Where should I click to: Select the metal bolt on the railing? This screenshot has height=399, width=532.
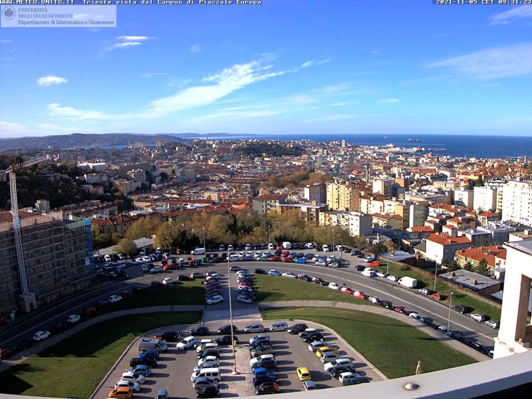pyautogui.click(x=410, y=386)
